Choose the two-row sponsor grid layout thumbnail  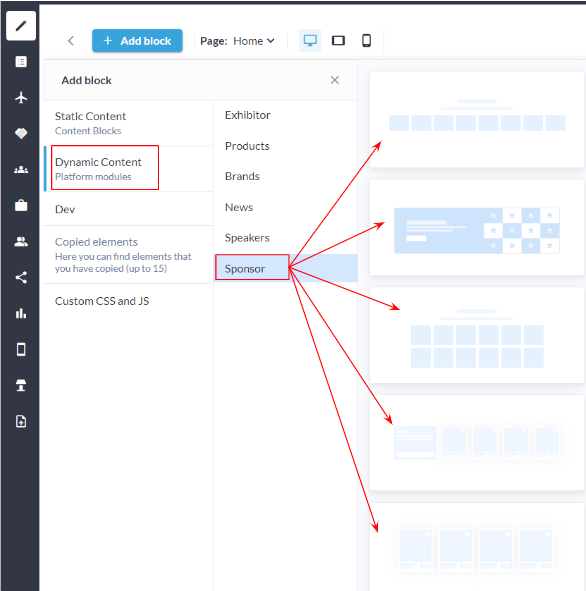pyautogui.click(x=477, y=335)
